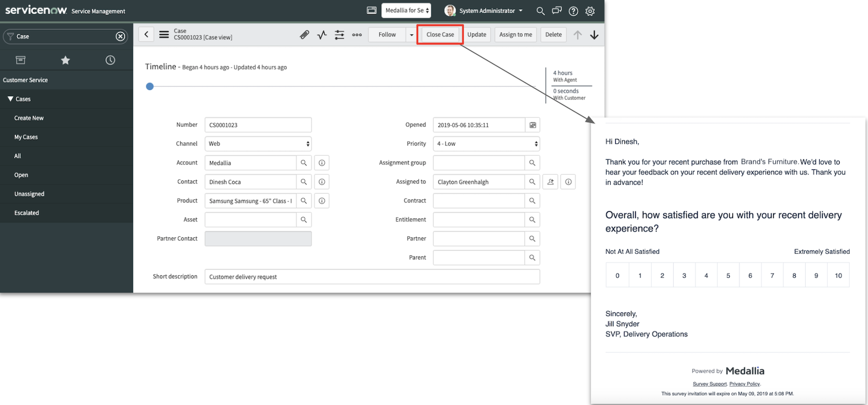Open My Cases in sidebar

tap(26, 137)
